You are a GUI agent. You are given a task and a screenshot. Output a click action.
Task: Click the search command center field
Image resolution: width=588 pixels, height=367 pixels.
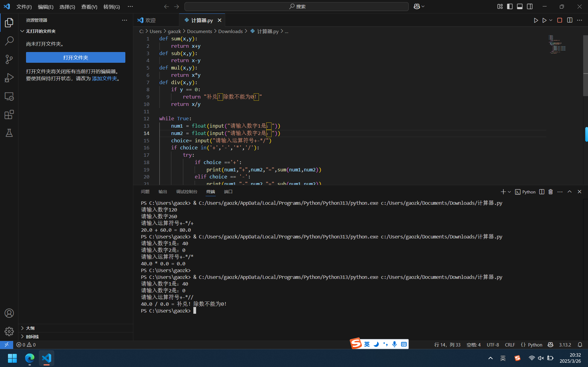[297, 6]
